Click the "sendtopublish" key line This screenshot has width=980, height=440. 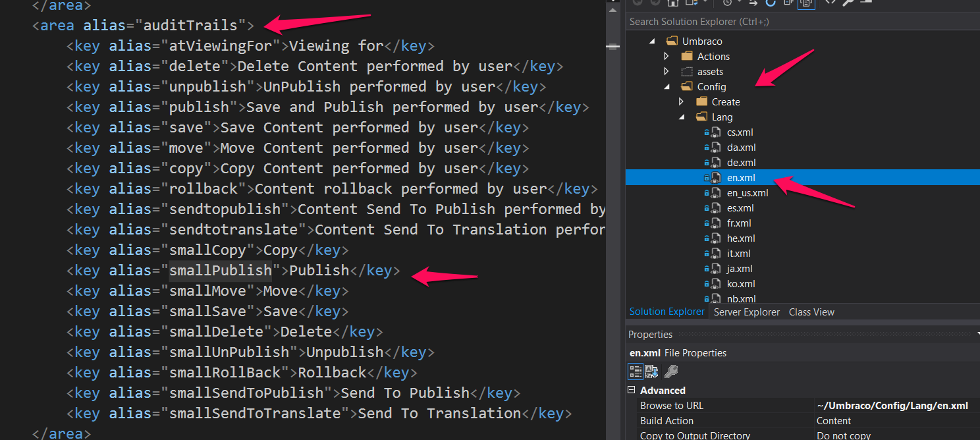tap(336, 209)
